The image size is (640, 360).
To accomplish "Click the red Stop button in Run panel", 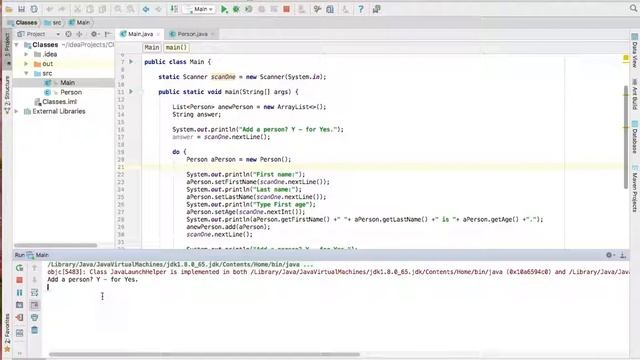I will point(19,280).
